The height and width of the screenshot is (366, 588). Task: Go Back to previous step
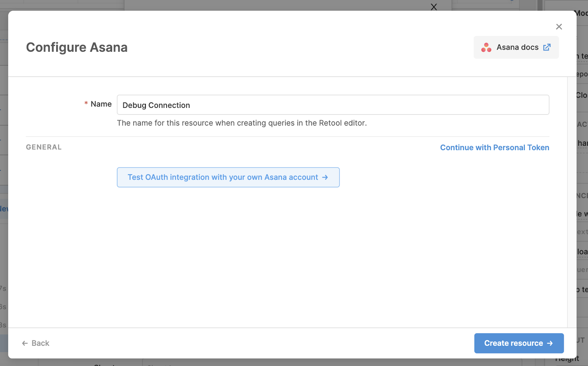(36, 343)
